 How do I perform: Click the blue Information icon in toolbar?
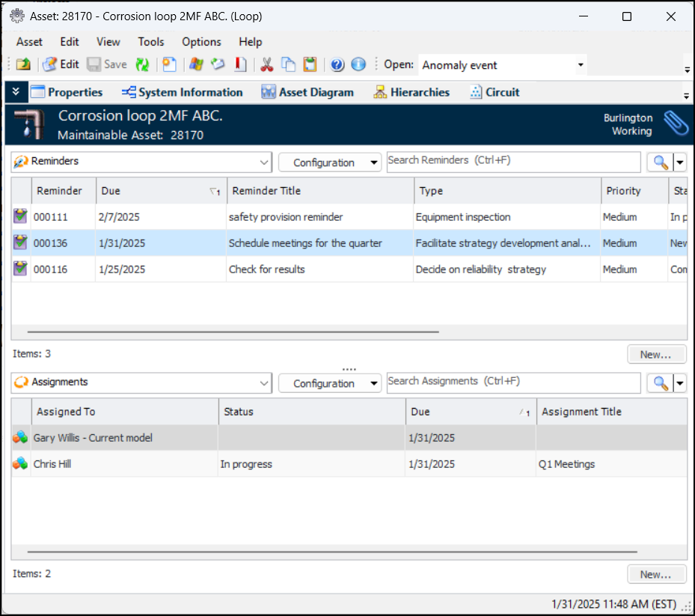[x=358, y=64]
